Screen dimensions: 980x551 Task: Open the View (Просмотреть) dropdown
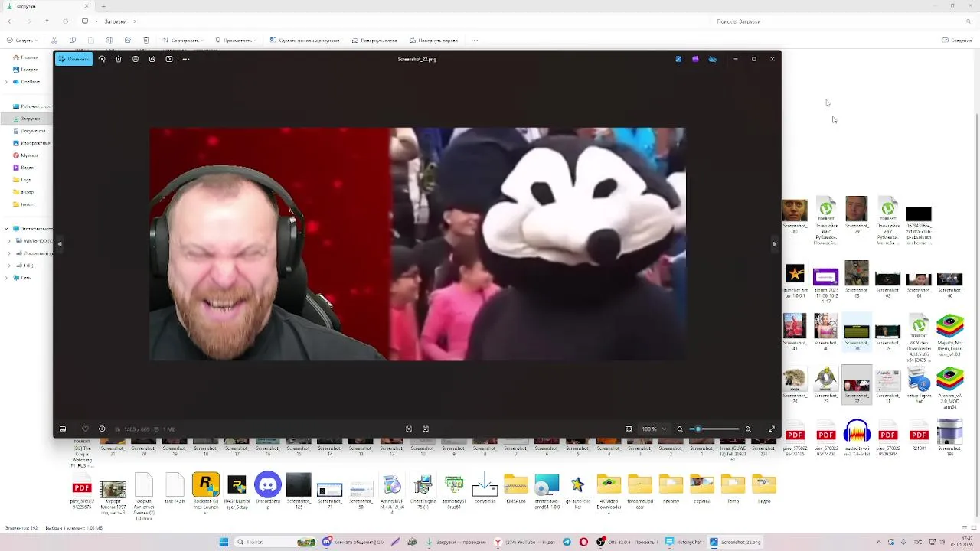click(x=235, y=41)
